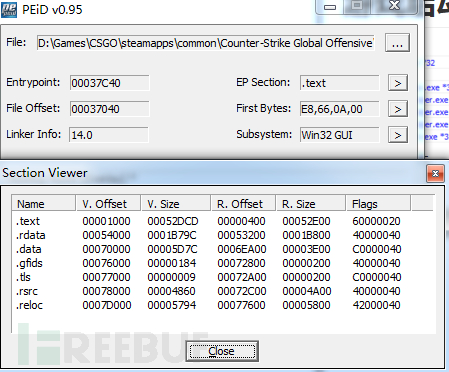
Task: Click the PEiD application icon in title bar
Action: [x=9, y=9]
